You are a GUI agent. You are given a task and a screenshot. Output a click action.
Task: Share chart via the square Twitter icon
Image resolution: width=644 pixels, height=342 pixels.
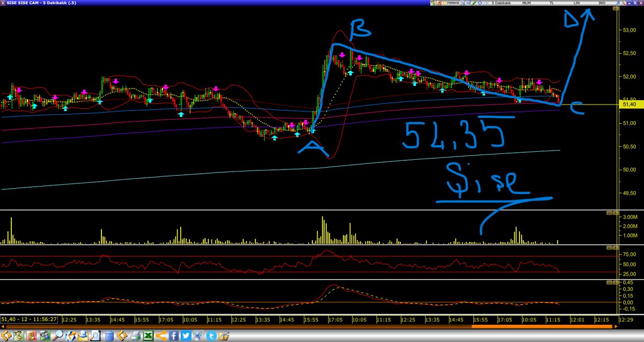click(186, 336)
